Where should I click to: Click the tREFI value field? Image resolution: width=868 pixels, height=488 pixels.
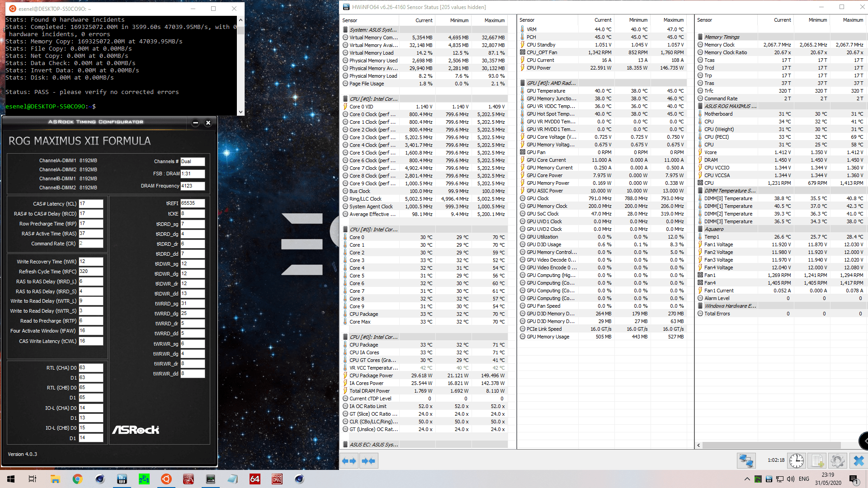tap(193, 203)
